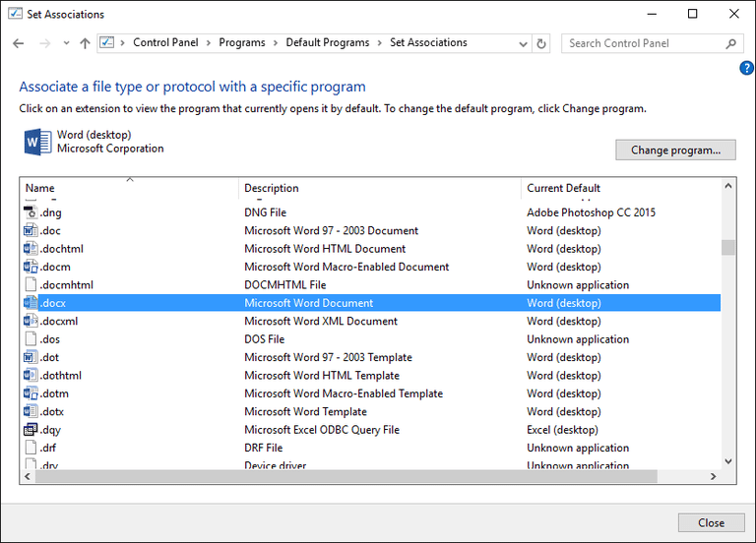
Task: Open the recent locations dropdown arrow
Action: click(66, 43)
